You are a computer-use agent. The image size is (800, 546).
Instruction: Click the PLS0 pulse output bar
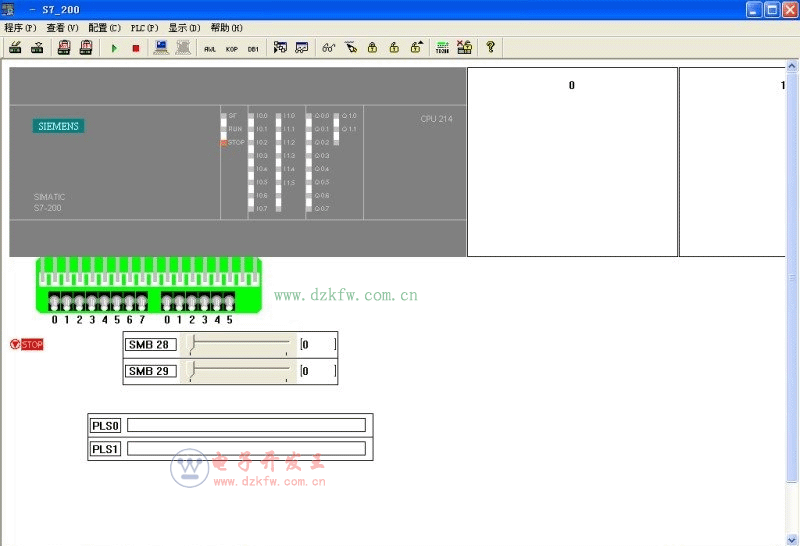pos(246,425)
